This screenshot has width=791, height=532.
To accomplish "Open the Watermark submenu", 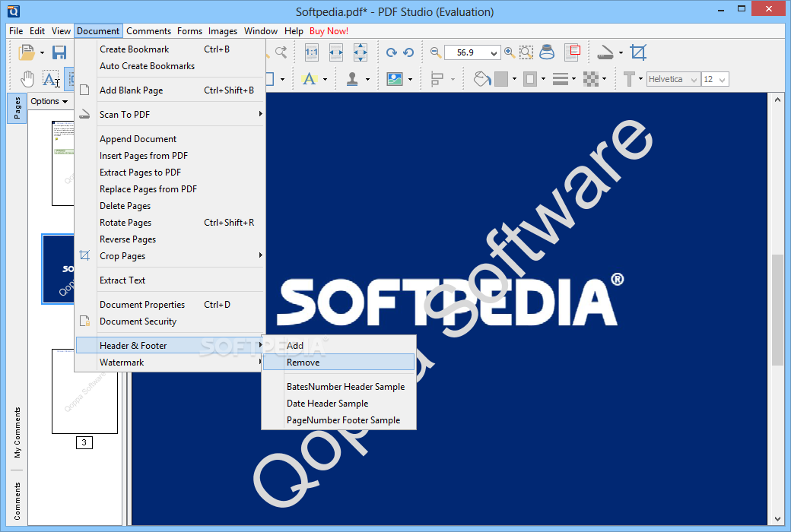I will coord(170,362).
